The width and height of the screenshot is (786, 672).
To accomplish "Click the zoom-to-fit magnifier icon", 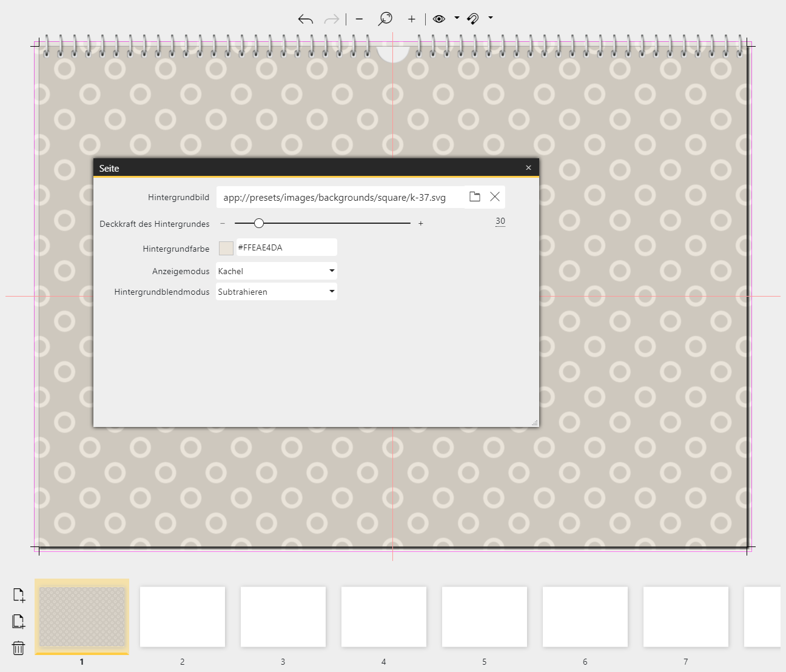I will pos(385,19).
